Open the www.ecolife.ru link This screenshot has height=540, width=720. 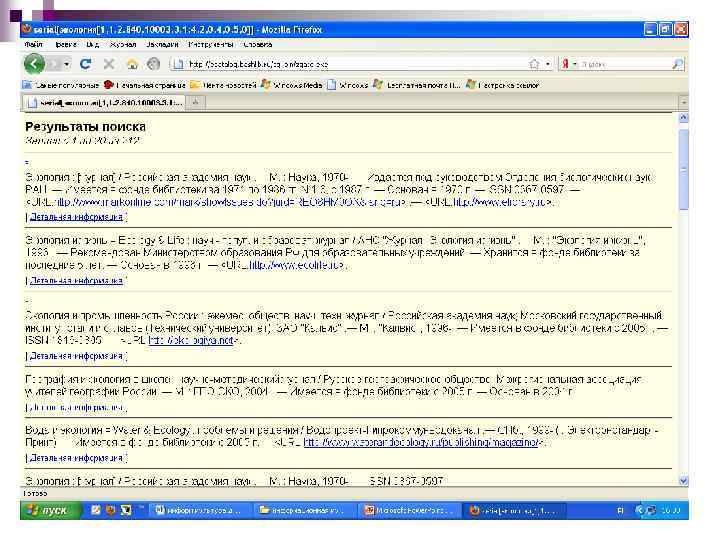(x=296, y=265)
